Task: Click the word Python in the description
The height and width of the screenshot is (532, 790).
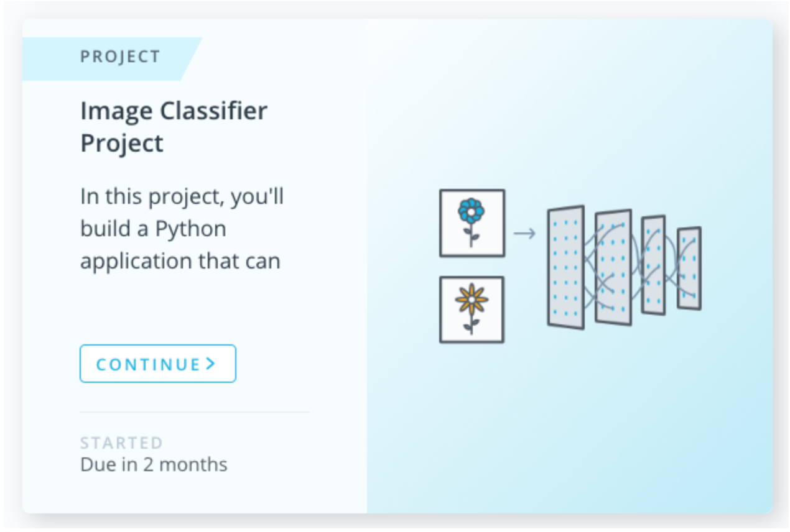Action: 190,229
